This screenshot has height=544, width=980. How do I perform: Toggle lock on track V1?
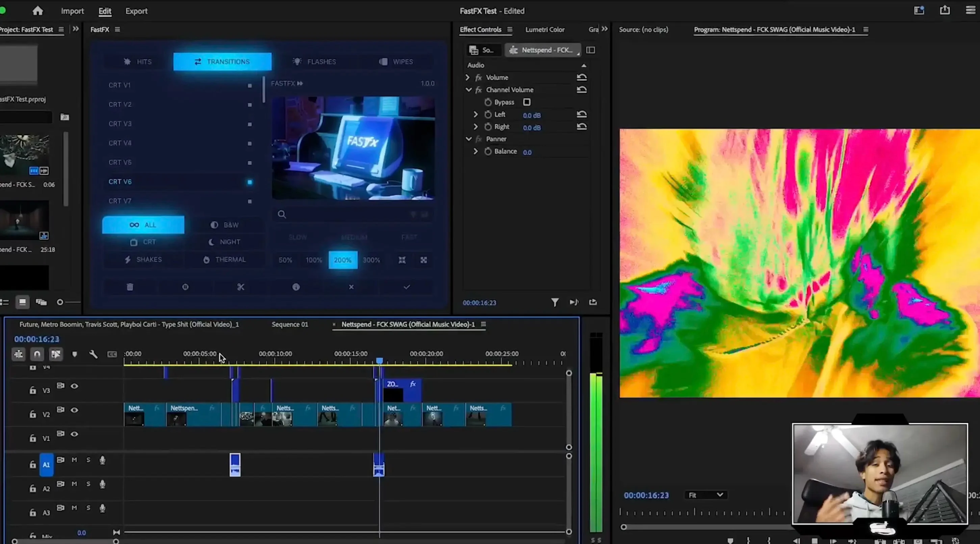point(33,438)
